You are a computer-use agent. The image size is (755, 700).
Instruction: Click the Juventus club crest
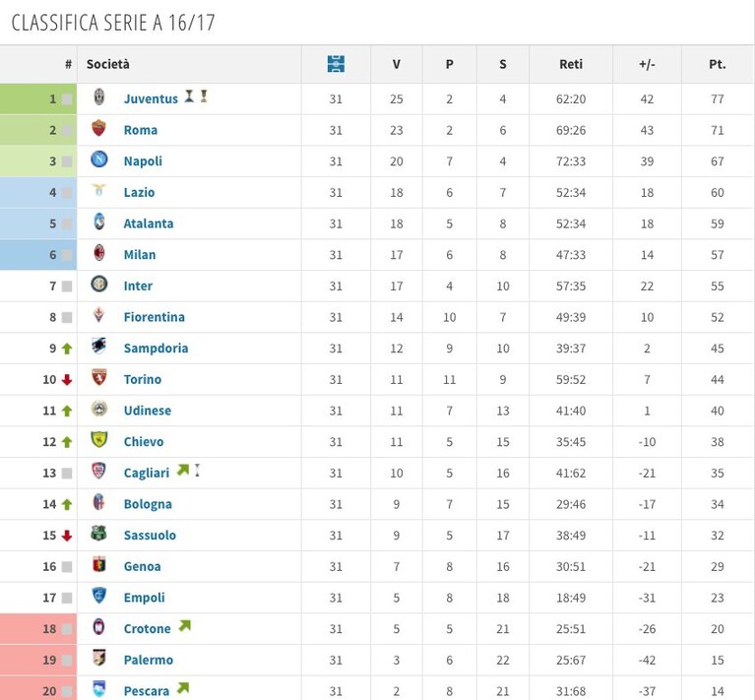99,97
